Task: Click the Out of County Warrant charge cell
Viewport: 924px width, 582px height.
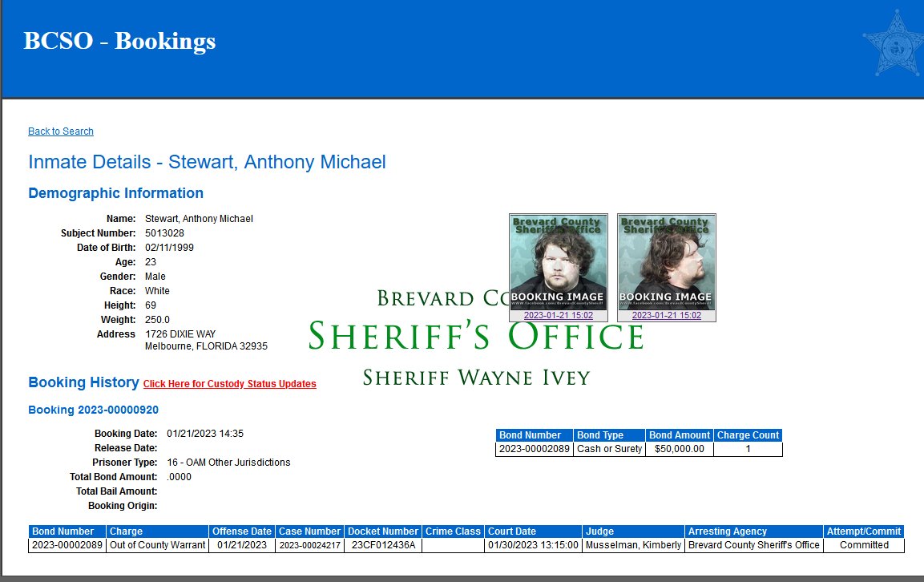Action: [x=158, y=545]
